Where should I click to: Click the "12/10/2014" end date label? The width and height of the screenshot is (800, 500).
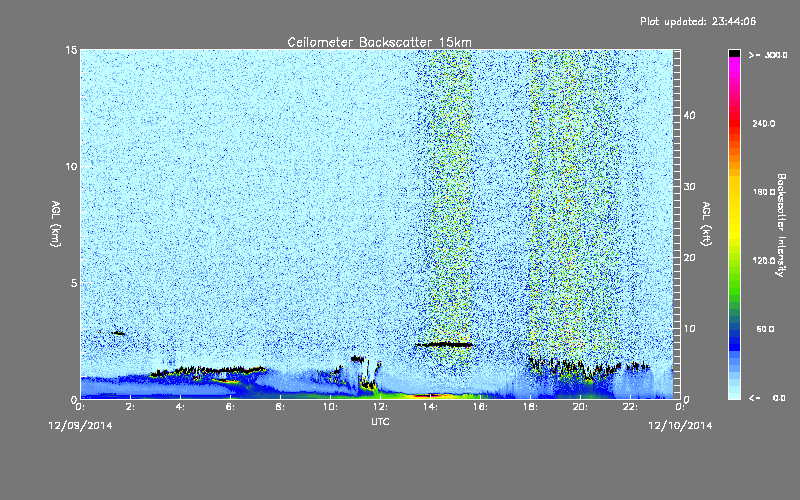pyautogui.click(x=680, y=425)
